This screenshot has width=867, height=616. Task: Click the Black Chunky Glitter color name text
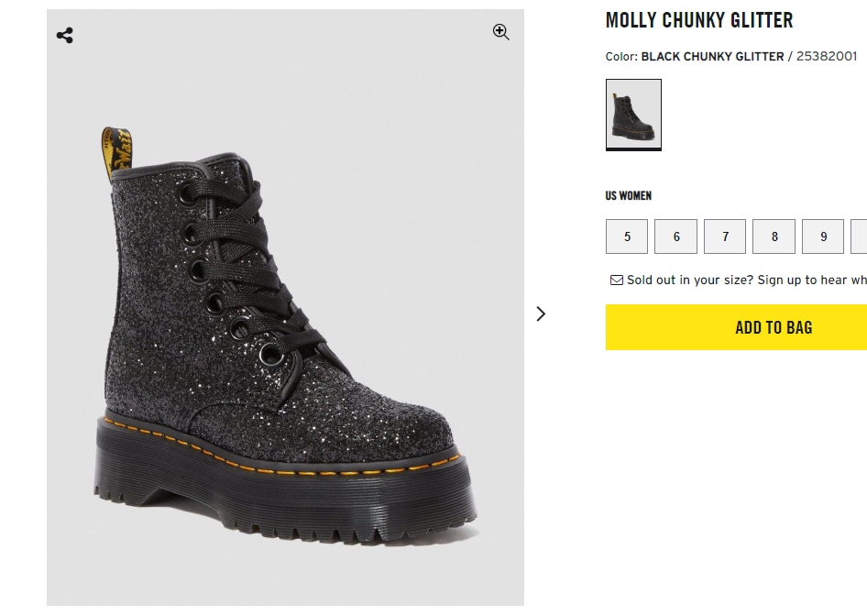pos(712,57)
